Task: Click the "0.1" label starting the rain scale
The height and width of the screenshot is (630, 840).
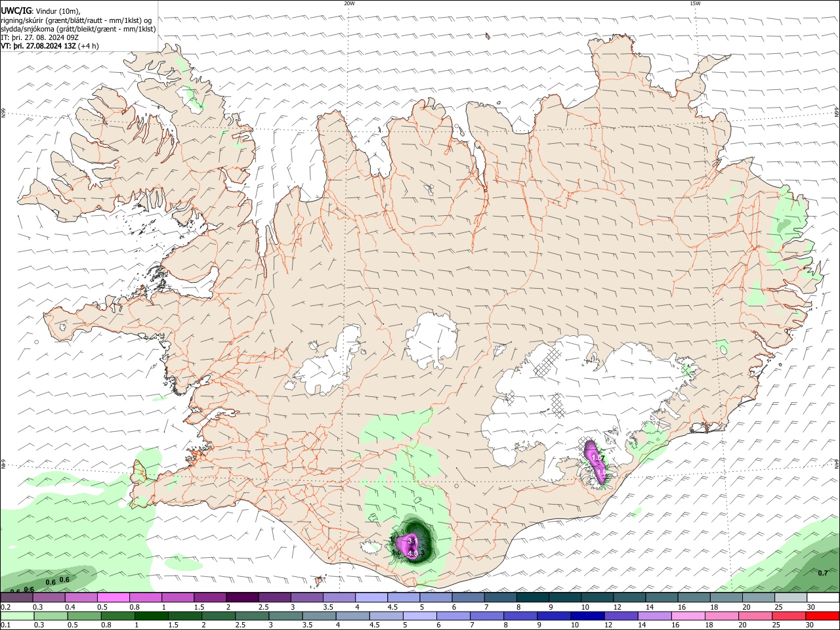Action: [5, 625]
